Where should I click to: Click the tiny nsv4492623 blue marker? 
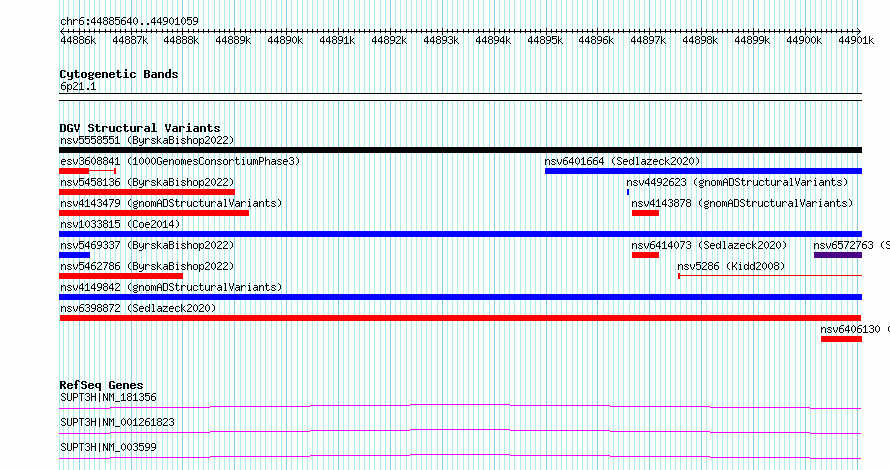(x=628, y=192)
